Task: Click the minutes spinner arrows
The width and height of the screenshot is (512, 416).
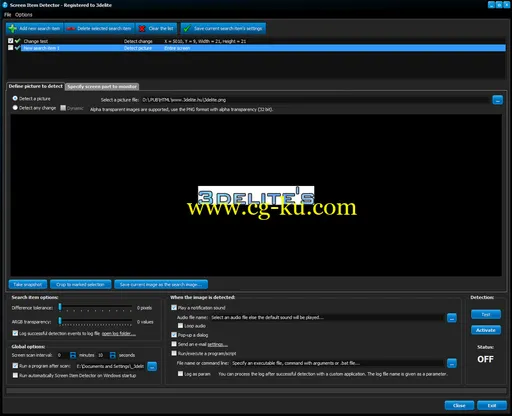Action: point(73,355)
